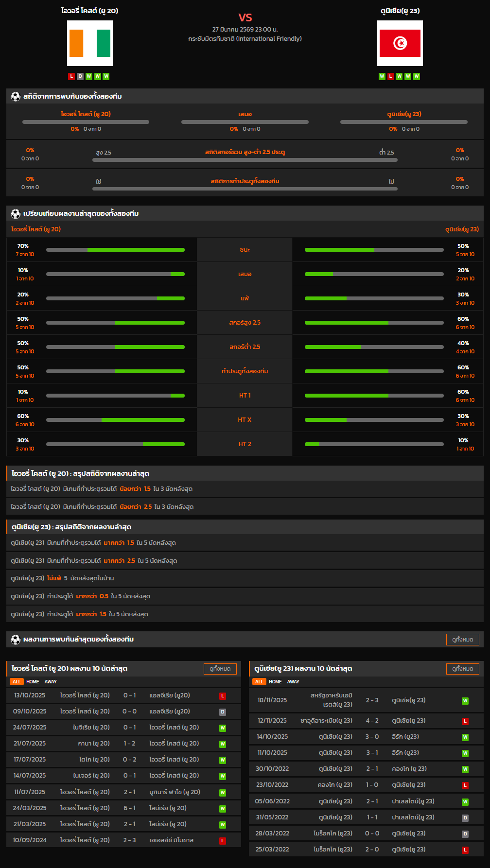Select AWAY tab under Tunisia last 10 matches
This screenshot has height=868, width=490.
click(x=293, y=682)
